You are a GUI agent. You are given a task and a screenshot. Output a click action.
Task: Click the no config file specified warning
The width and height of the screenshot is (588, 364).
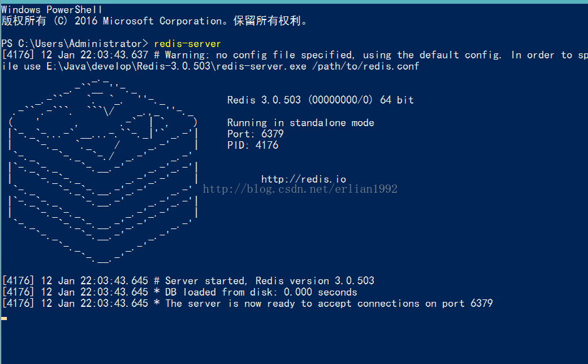pos(284,55)
